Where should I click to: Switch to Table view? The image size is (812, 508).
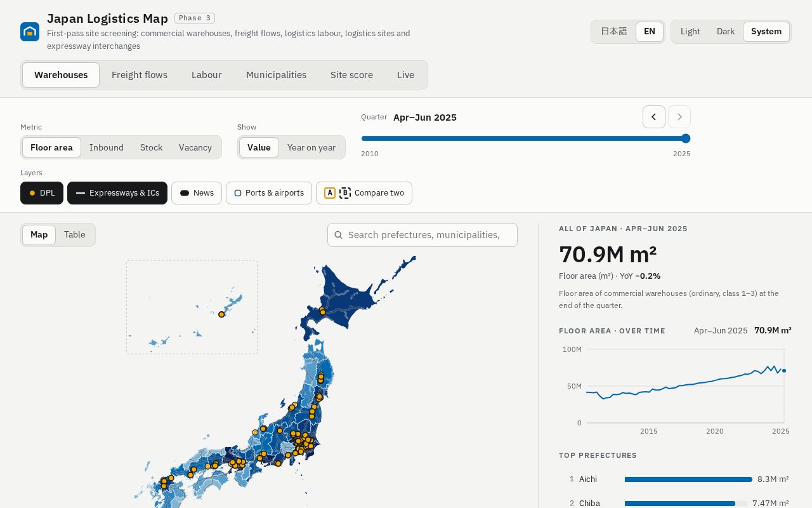(x=75, y=235)
